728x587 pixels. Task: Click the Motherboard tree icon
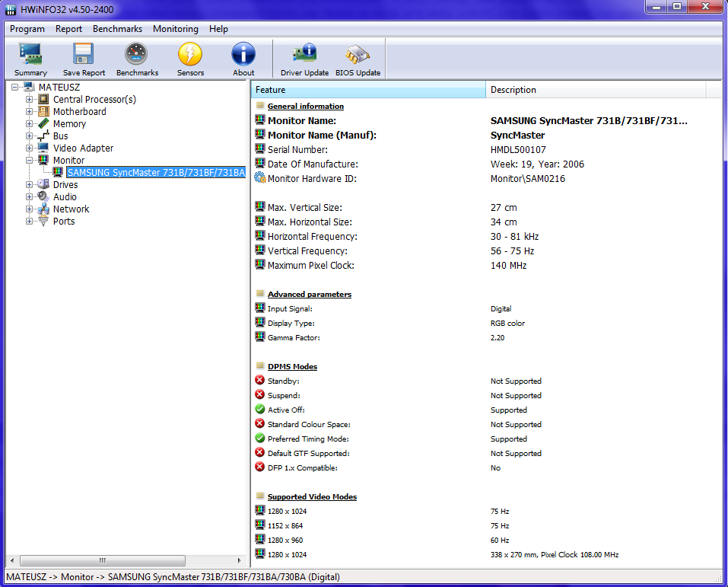(x=43, y=111)
